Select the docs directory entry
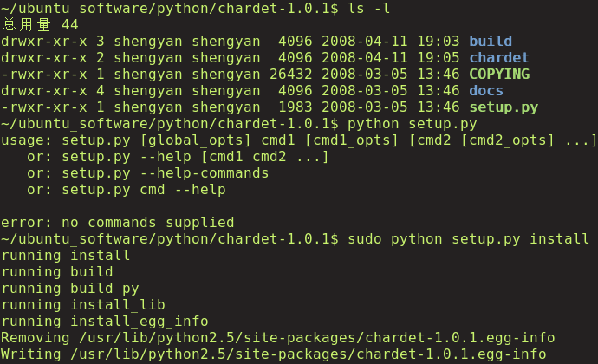This screenshot has height=364, width=598. (485, 91)
